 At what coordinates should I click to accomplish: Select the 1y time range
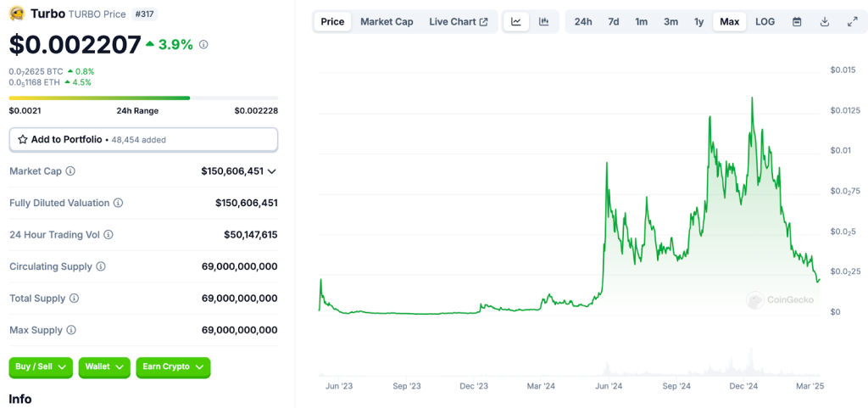[698, 21]
